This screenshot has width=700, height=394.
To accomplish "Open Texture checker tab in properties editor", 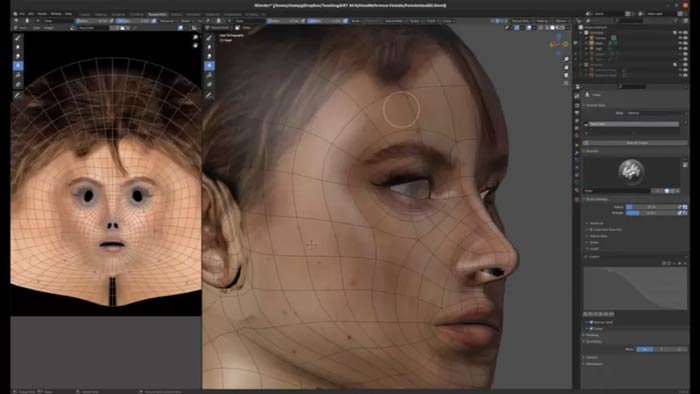I will 577,199.
